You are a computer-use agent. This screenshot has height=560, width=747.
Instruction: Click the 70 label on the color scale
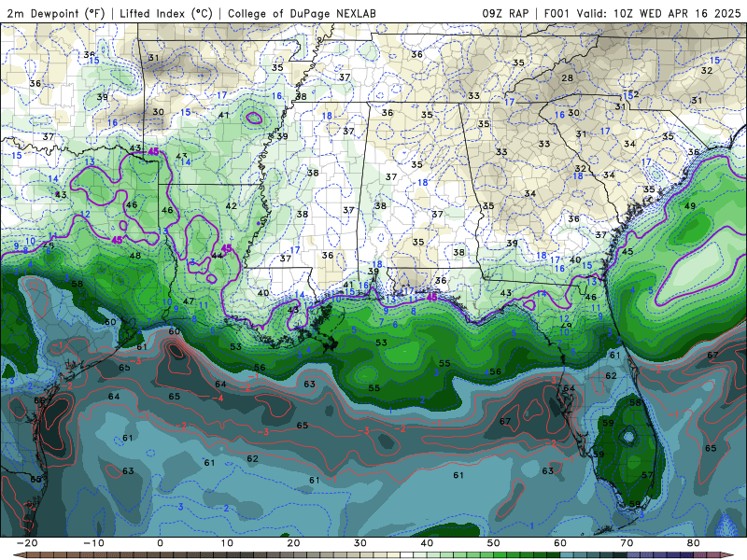[627, 543]
